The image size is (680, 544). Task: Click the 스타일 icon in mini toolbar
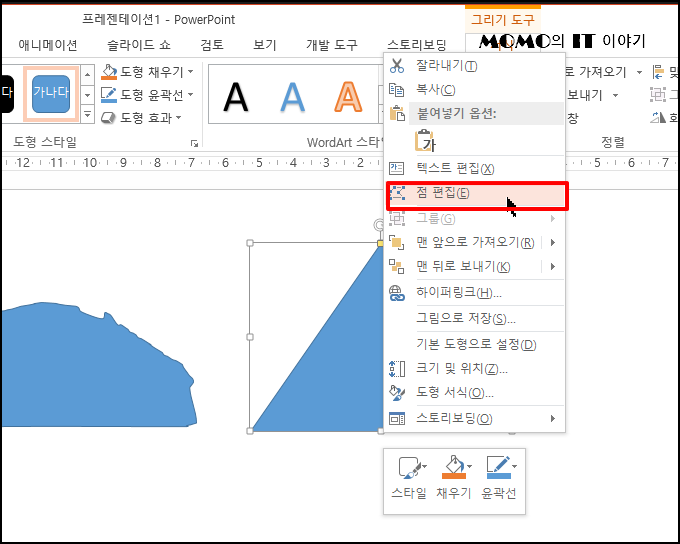pyautogui.click(x=409, y=468)
